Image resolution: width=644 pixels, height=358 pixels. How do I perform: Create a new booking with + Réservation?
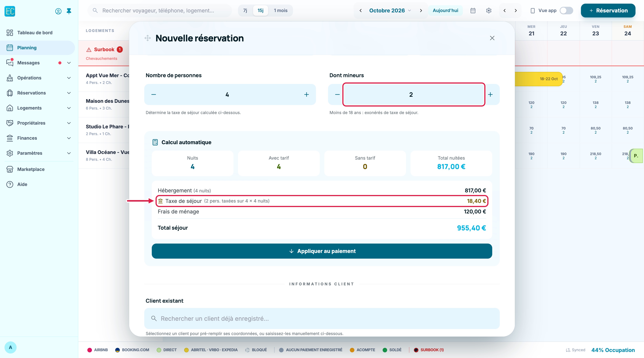tap(608, 11)
